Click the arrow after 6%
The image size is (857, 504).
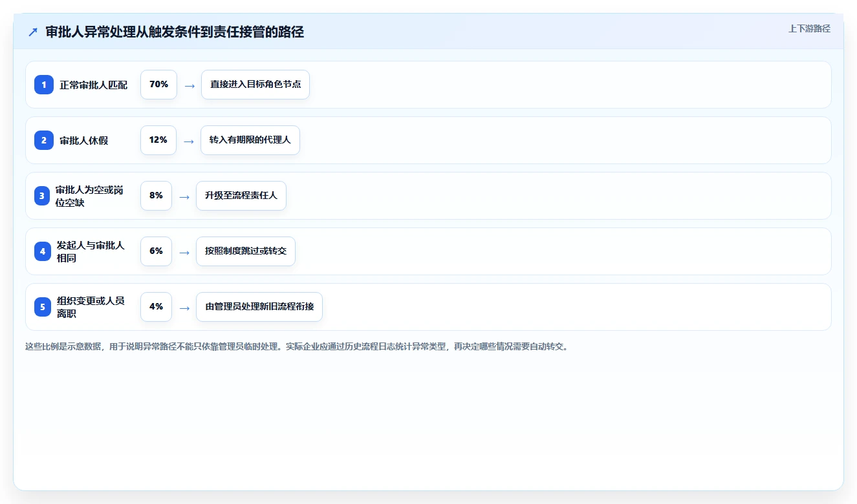(x=184, y=252)
